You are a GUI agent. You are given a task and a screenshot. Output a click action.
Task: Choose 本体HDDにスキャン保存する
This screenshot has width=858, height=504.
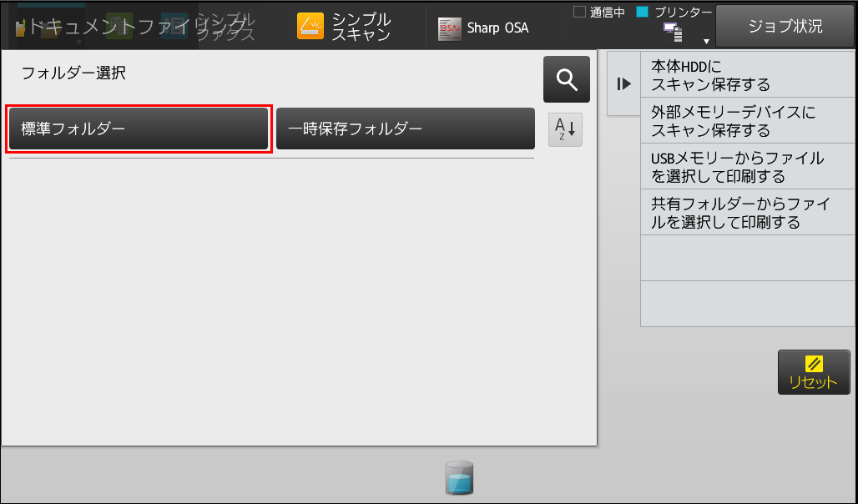pos(748,75)
